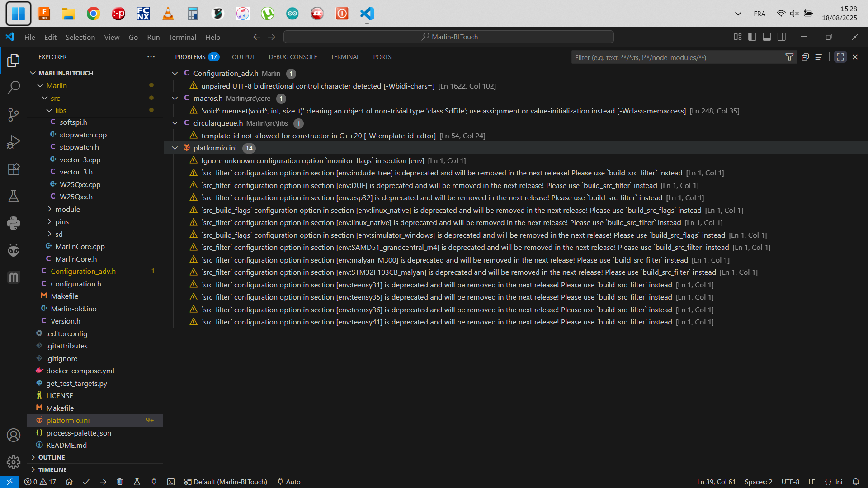The width and height of the screenshot is (868, 488).
Task: Collapse the platformio.ini problems group
Action: (x=175, y=148)
